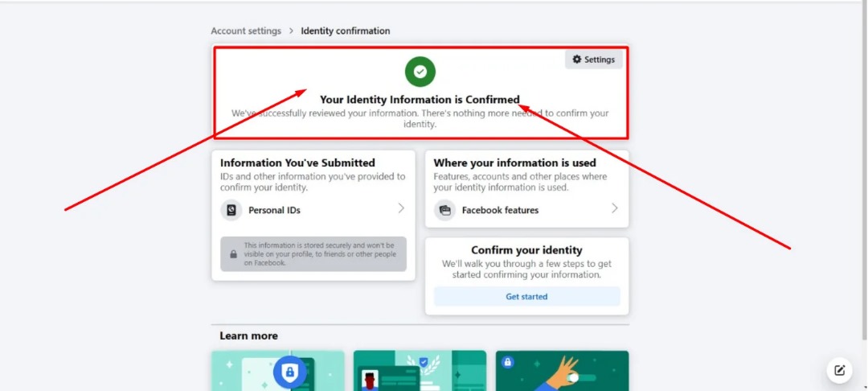Click the blue shield lock icon thumbnail

(289, 373)
